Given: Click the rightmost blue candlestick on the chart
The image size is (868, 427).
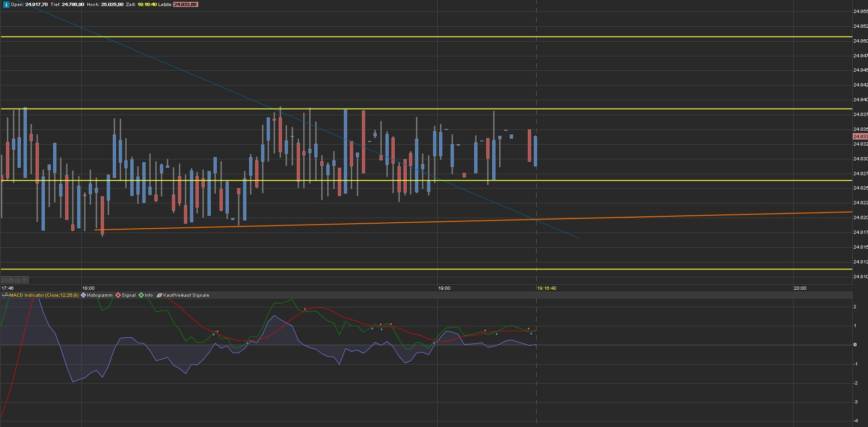Looking at the screenshot, I should point(535,151).
